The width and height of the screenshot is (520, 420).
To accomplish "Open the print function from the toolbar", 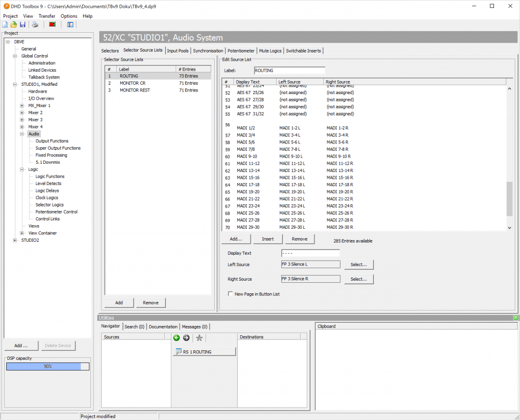I will [x=35, y=24].
